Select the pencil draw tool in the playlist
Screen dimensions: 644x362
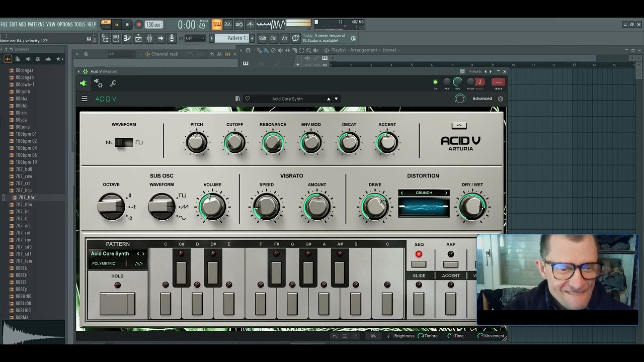click(x=259, y=50)
